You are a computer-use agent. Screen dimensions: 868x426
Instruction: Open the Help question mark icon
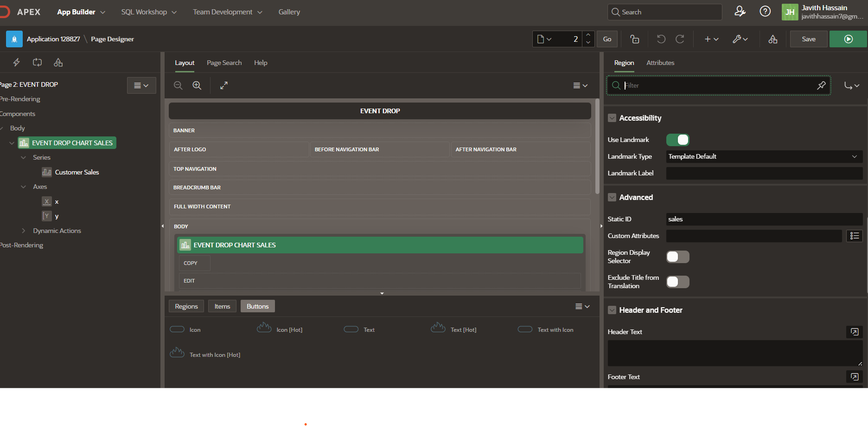765,12
